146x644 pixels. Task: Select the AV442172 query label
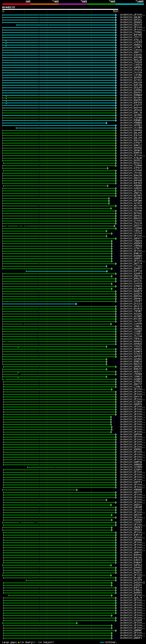point(8,7)
